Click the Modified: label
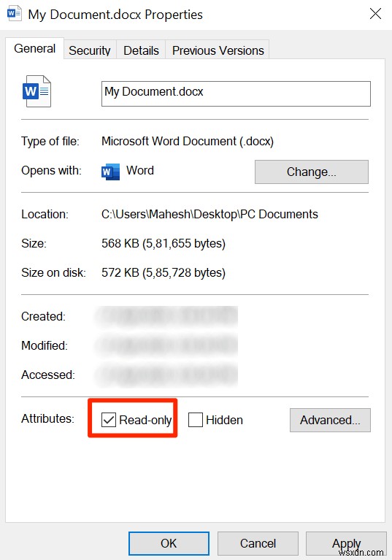The image size is (392, 560). (45, 345)
